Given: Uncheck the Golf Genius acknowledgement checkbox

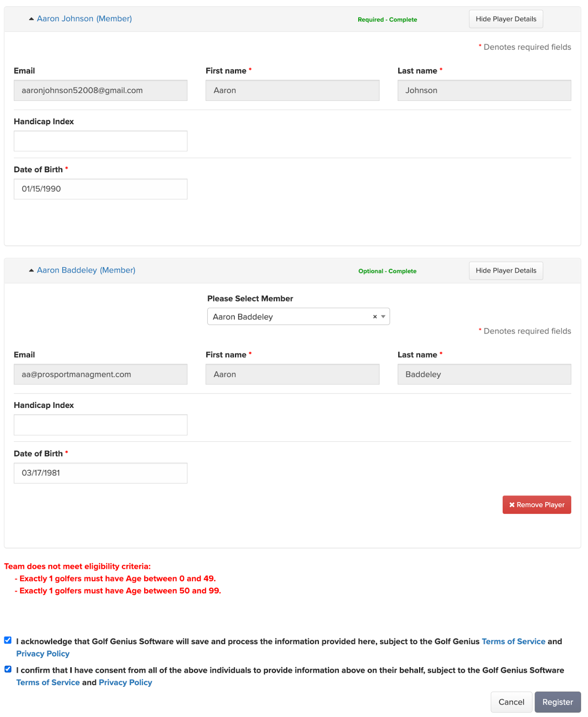Looking at the screenshot, I should pyautogui.click(x=8, y=640).
